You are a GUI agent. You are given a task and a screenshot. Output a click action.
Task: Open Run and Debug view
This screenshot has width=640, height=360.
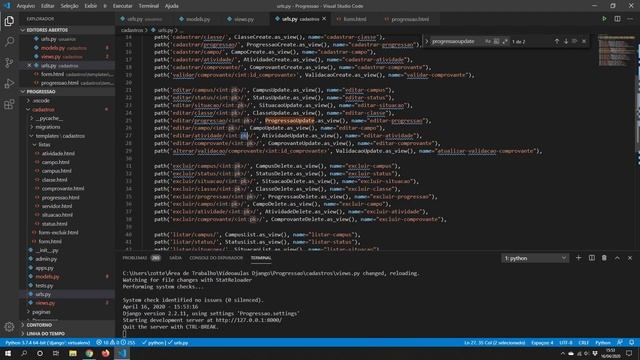click(x=9, y=83)
